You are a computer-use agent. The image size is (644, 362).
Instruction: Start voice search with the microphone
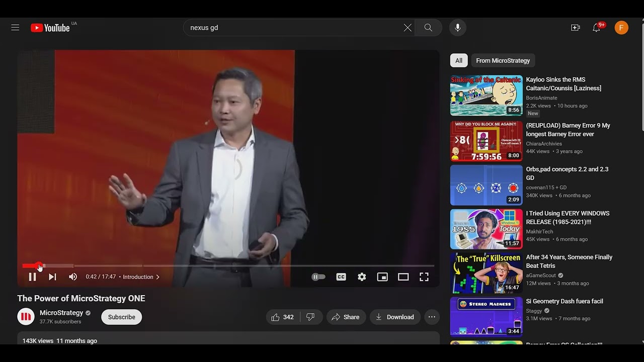(457, 28)
